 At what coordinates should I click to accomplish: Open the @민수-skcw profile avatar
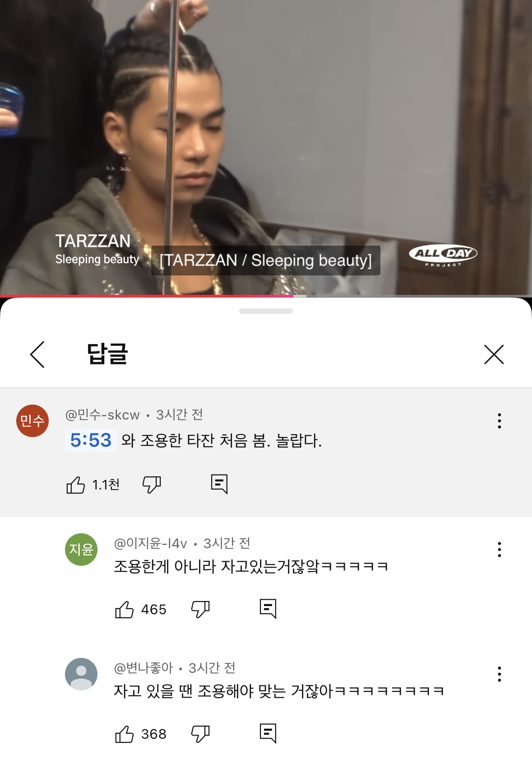click(32, 421)
